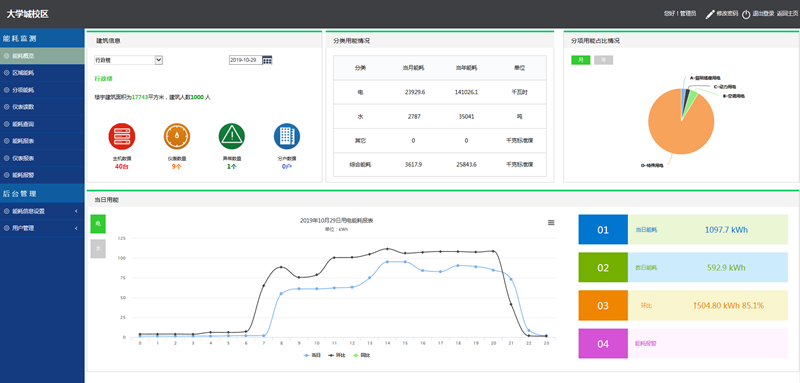The image size is (800, 383).
Task: Open 分项能耗 in the sidebar
Action: (x=42, y=90)
